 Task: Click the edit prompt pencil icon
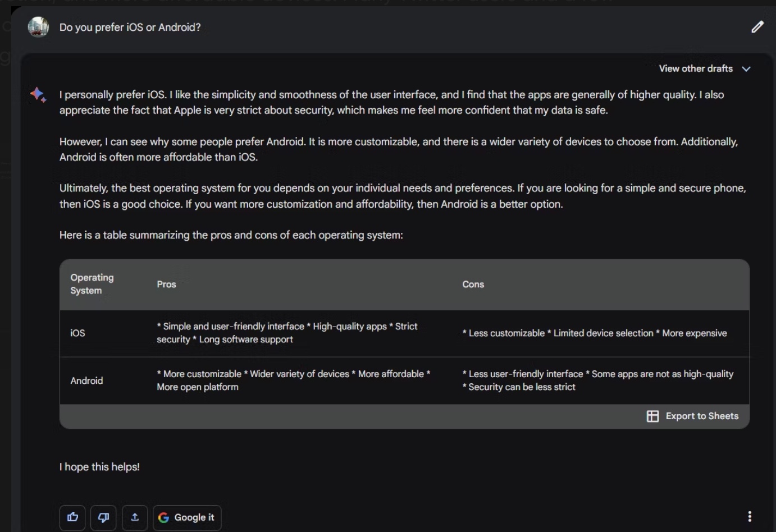[757, 27]
